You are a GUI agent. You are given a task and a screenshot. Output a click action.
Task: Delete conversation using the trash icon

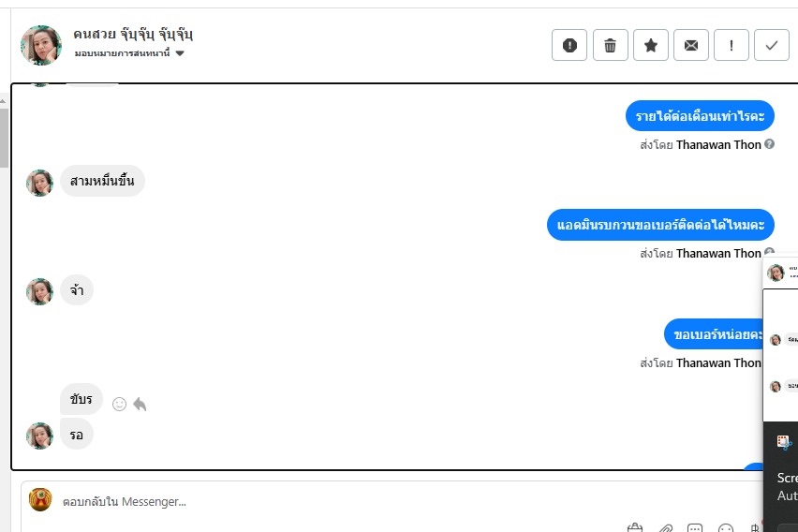[x=610, y=45]
